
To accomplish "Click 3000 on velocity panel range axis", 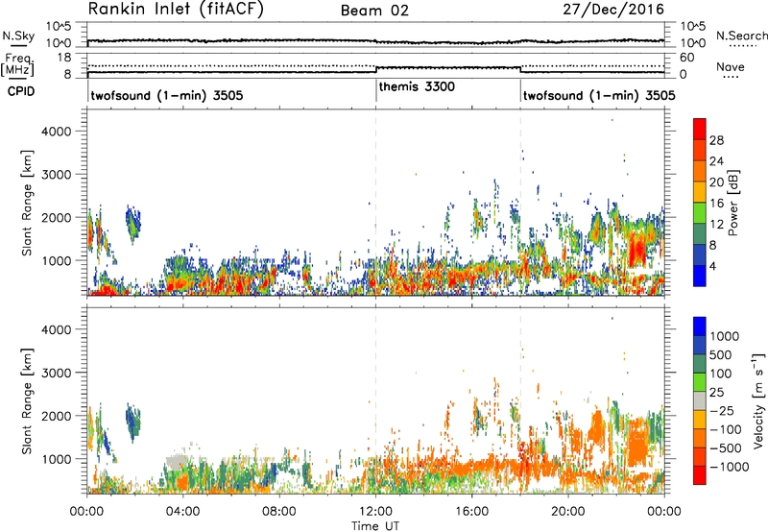I will coord(56,373).
